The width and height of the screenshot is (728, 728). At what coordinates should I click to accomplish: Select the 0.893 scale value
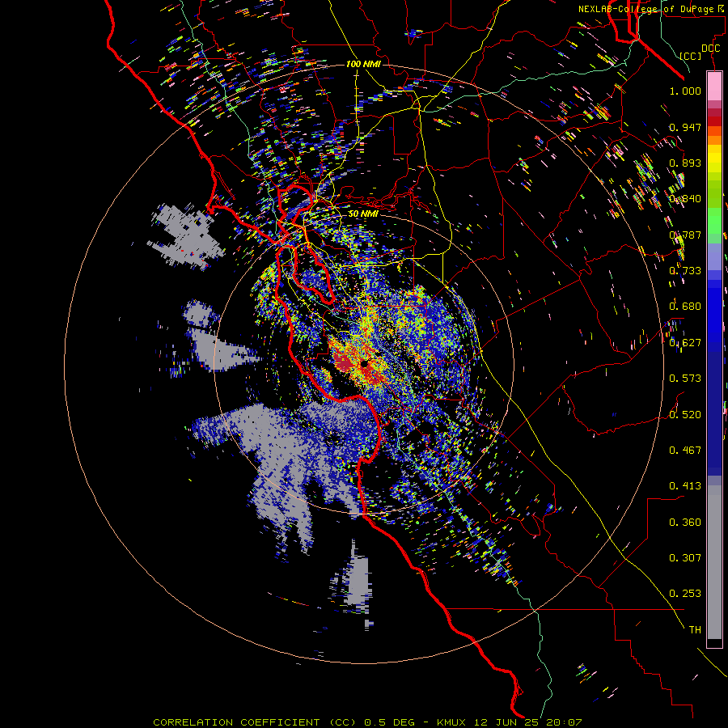[x=685, y=163]
